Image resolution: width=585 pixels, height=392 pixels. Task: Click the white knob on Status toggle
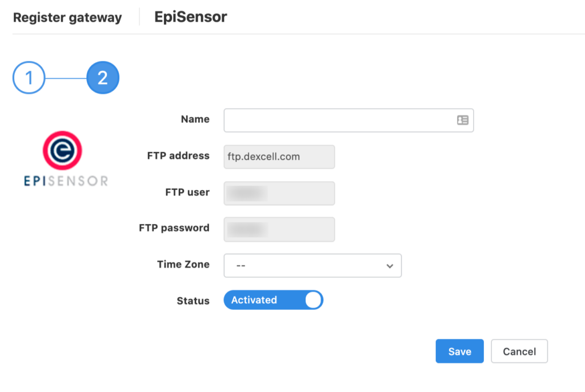[313, 300]
